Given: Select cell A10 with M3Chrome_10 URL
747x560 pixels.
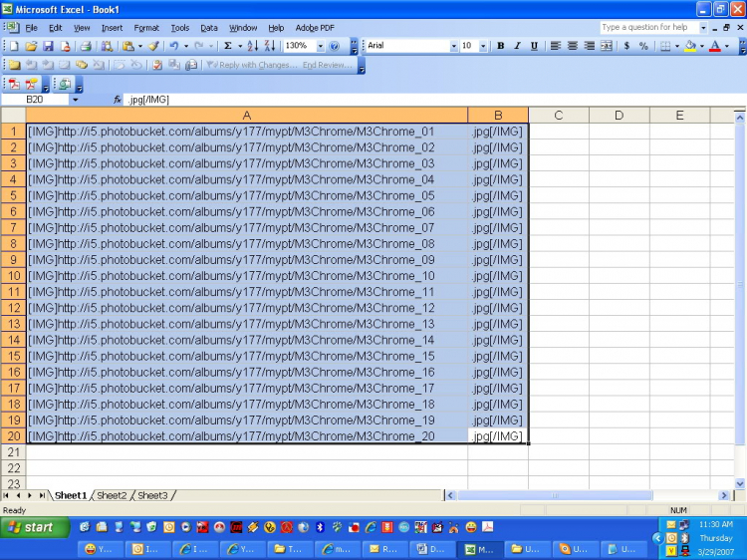Looking at the screenshot, I should click(x=247, y=276).
